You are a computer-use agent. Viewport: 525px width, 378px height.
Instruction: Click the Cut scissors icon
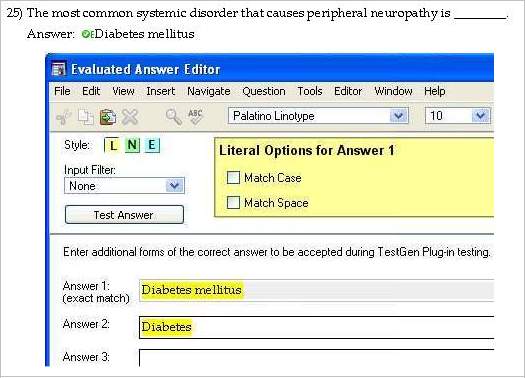coord(64,117)
